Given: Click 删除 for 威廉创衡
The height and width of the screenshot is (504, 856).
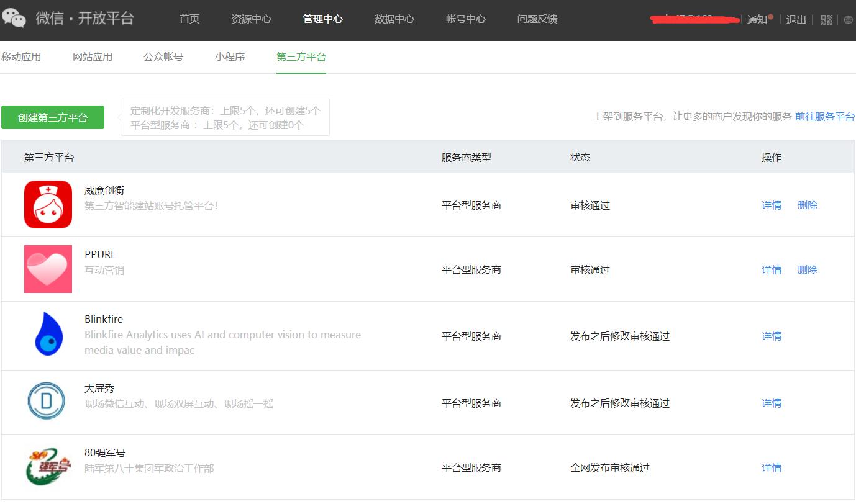Looking at the screenshot, I should 808,205.
